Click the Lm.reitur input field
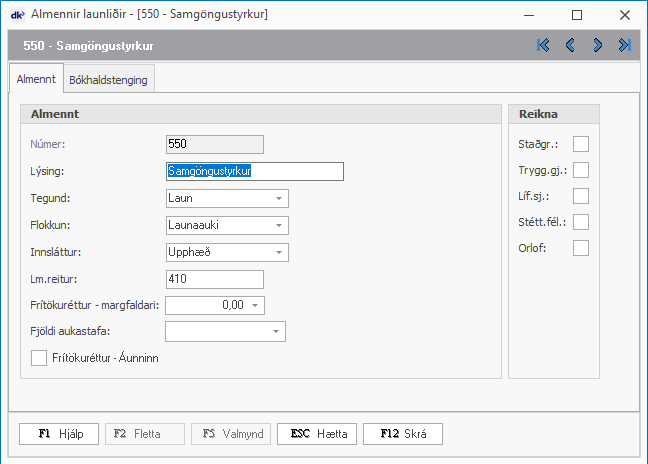This screenshot has width=648, height=464. coord(214,279)
